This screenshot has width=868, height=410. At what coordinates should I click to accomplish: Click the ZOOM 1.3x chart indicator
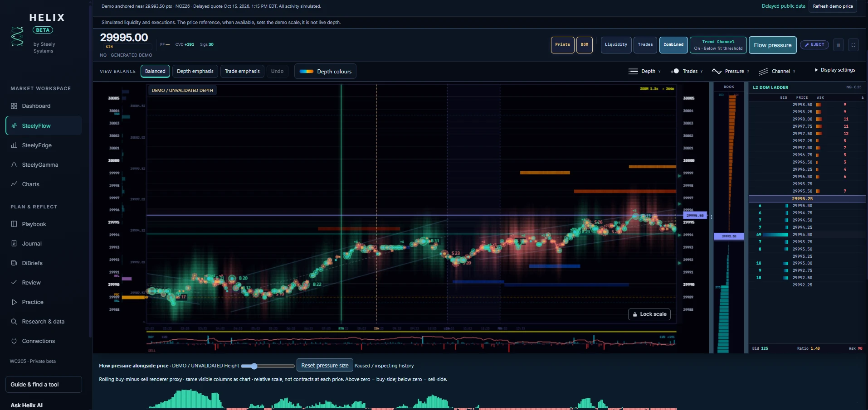[x=649, y=89]
